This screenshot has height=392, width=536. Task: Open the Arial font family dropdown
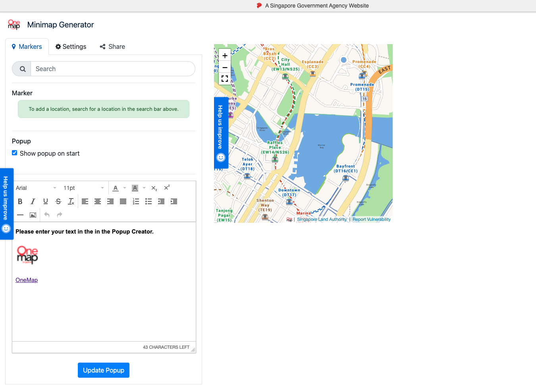click(x=36, y=188)
